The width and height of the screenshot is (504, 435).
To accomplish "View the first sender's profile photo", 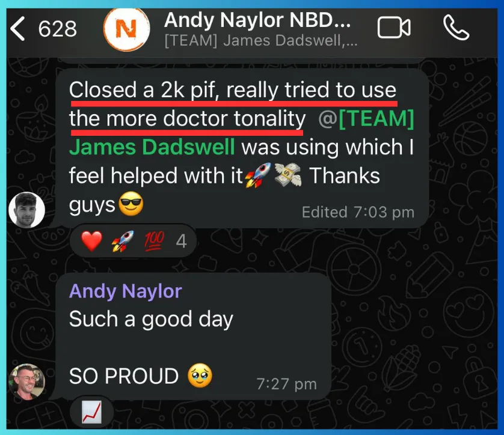I will 26,210.
